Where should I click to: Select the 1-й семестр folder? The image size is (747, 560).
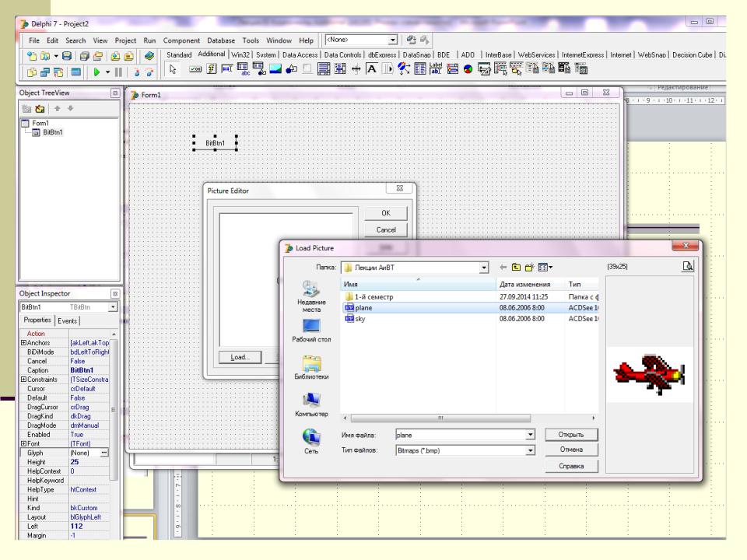[x=374, y=296]
